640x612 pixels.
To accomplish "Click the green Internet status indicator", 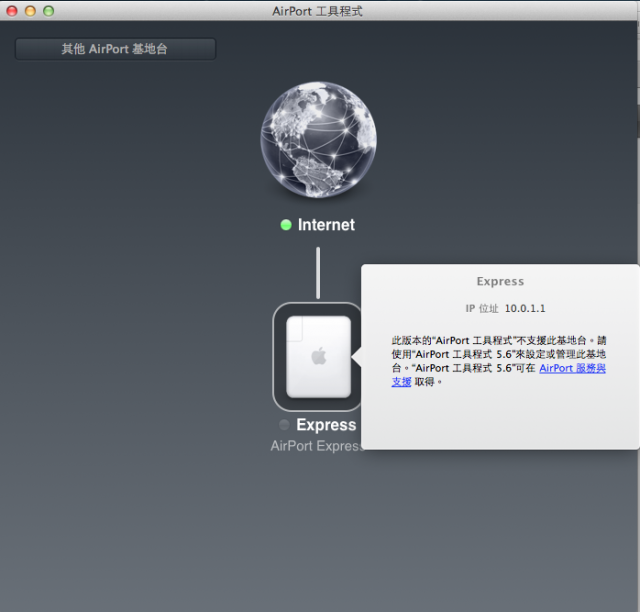I will click(286, 225).
